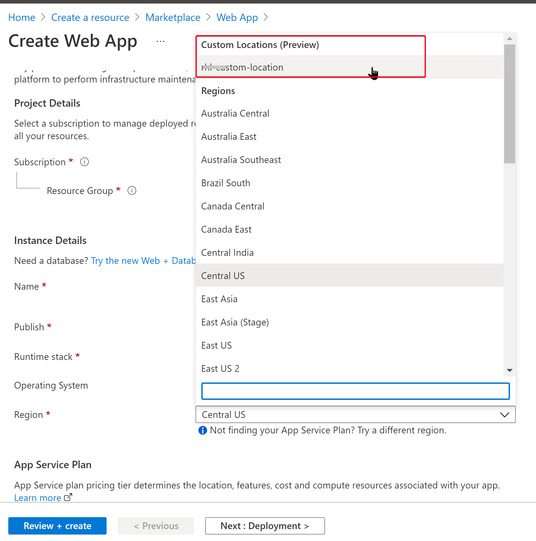
Task: Click the region search input field
Action: pyautogui.click(x=355, y=391)
